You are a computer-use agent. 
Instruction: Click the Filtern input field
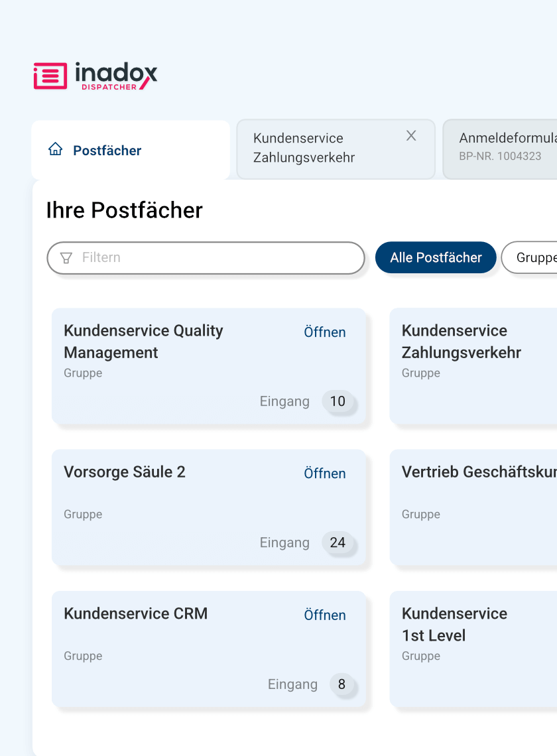pyautogui.click(x=206, y=258)
